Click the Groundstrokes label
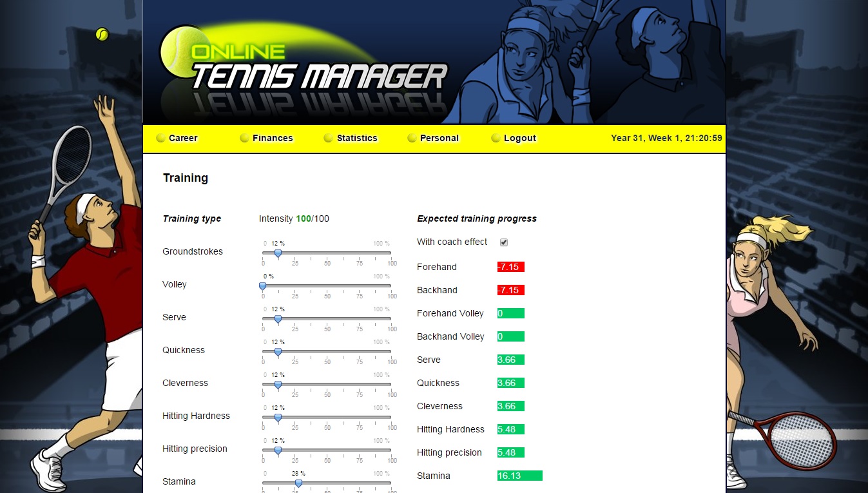Screen dimensions: 868x493 [x=193, y=251]
